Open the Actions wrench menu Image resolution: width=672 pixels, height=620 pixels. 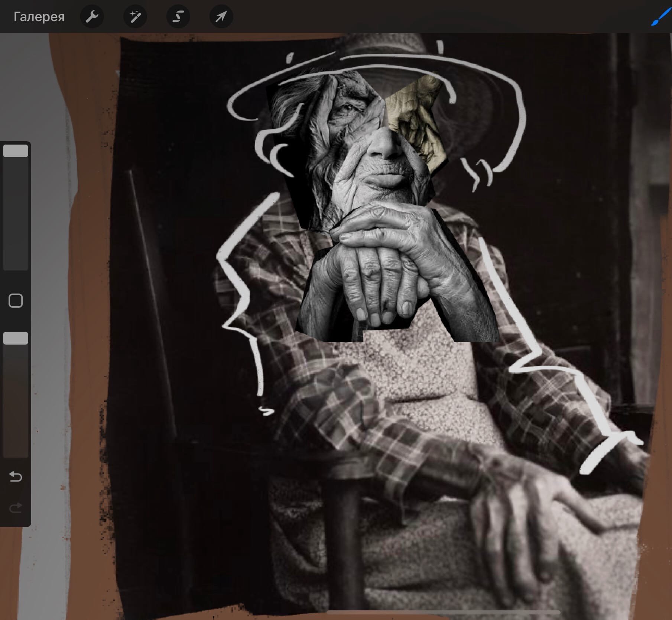92,17
